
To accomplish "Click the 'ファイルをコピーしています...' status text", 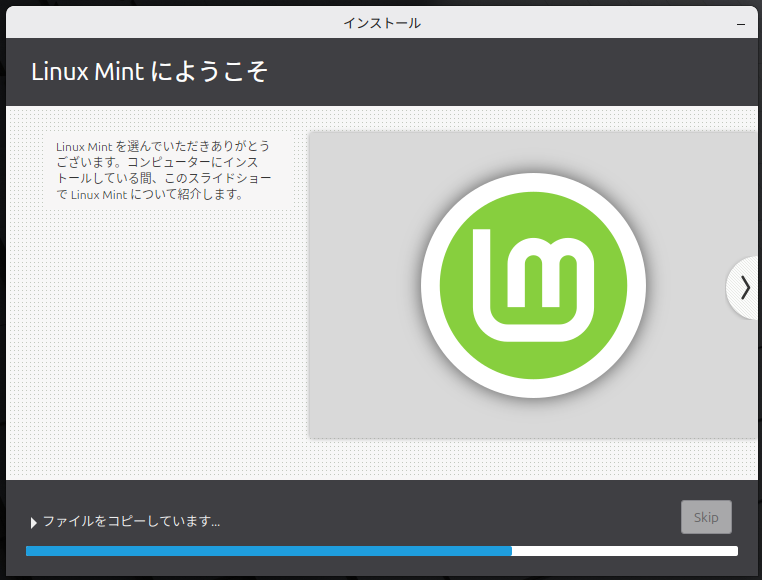I will tap(131, 521).
